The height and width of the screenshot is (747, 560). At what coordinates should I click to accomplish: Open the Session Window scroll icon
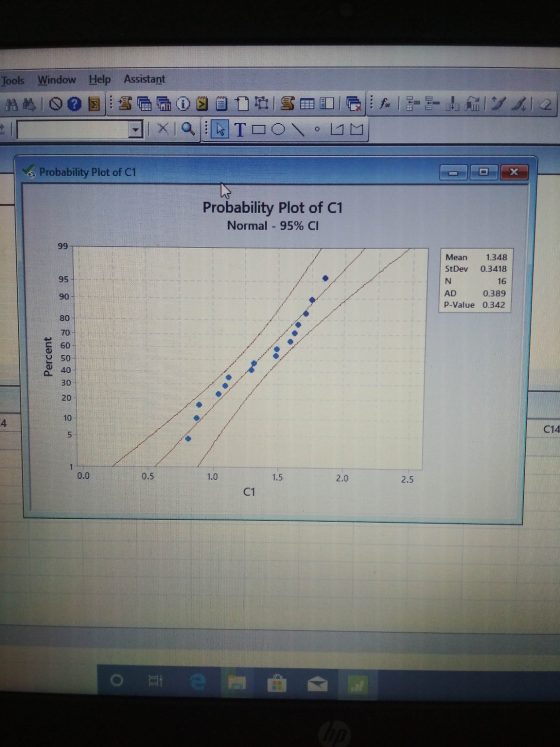287,103
